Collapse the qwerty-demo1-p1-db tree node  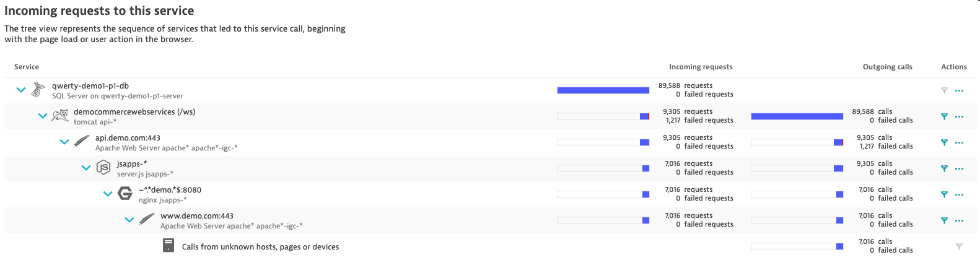(x=21, y=90)
